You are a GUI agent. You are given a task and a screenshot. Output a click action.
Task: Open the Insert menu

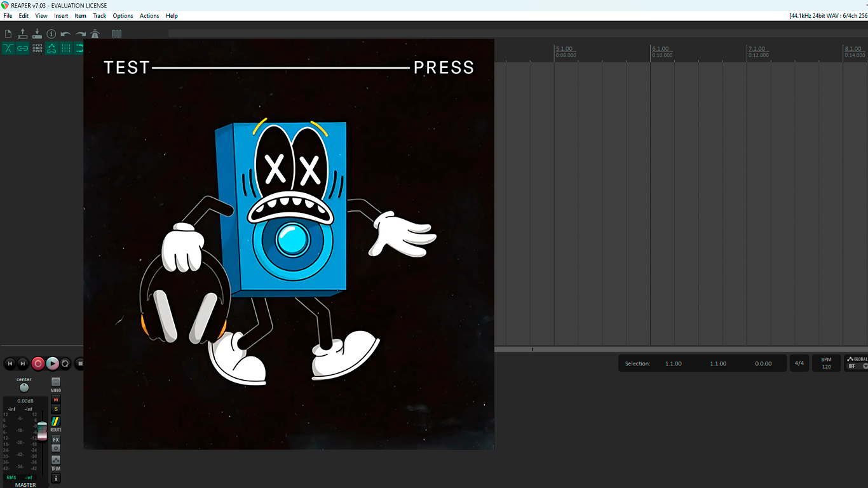[61, 16]
